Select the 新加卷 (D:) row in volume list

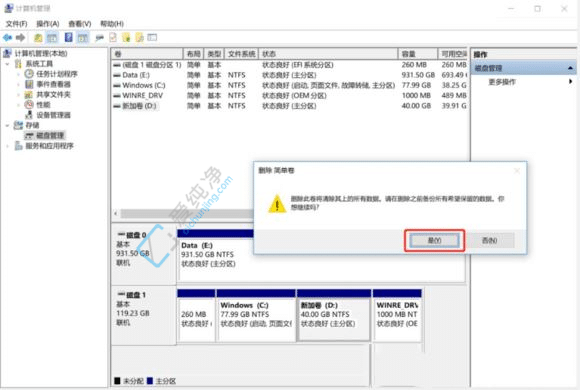(x=290, y=106)
